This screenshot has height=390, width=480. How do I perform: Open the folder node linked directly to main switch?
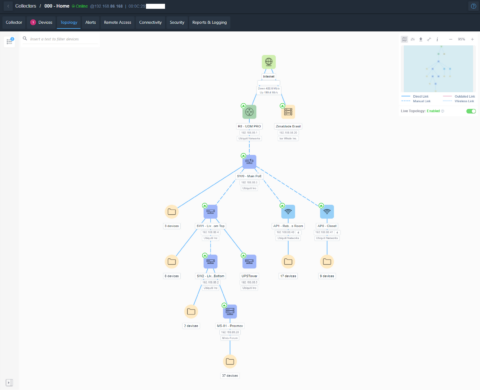pos(172,212)
